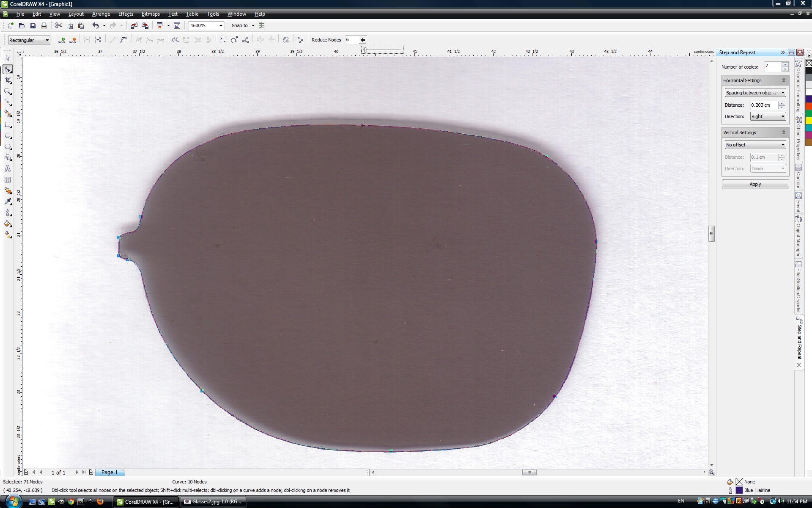The image size is (812, 508).
Task: Click the Import icon in standard toolbar
Action: pos(134,26)
